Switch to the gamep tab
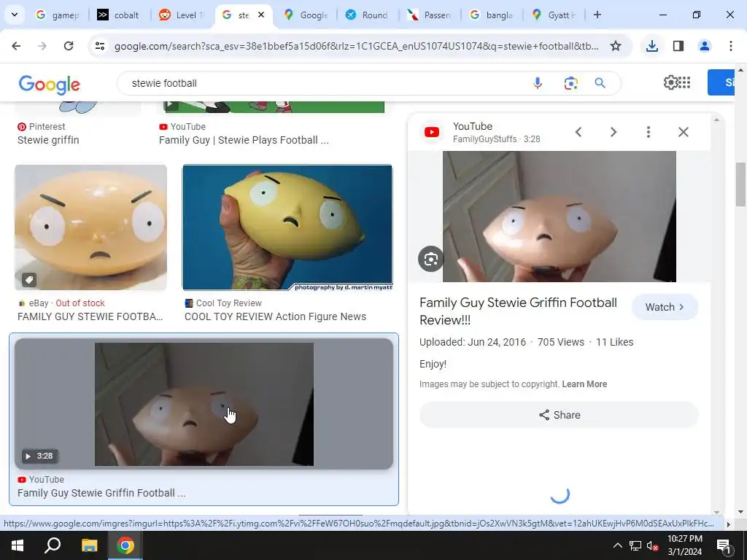747x560 pixels. pos(57,15)
